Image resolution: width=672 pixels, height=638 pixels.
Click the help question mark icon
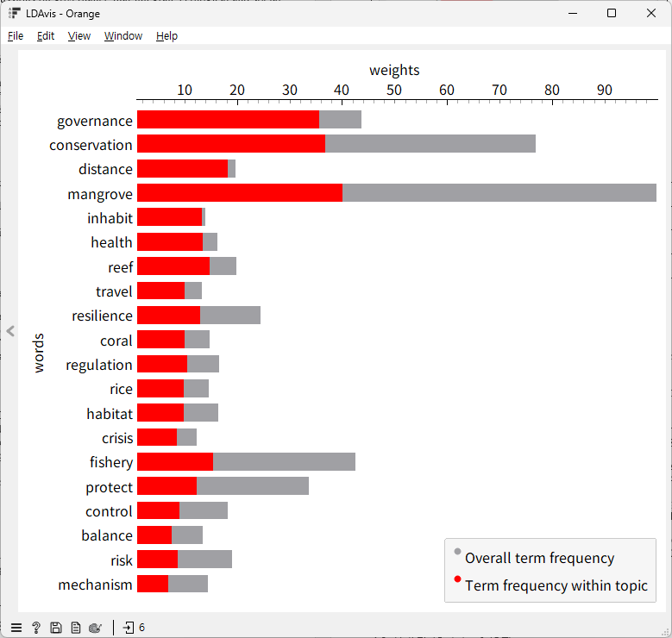[x=36, y=628]
